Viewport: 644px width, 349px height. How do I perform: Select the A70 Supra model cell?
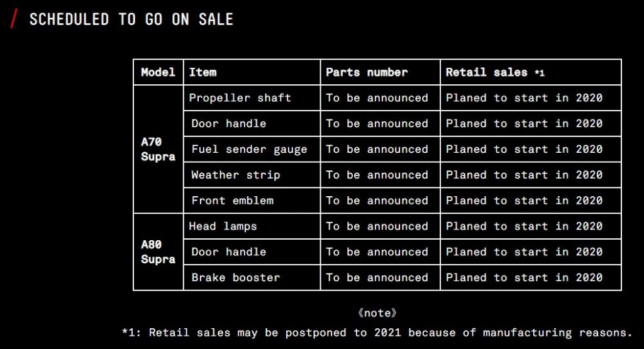tap(158, 149)
